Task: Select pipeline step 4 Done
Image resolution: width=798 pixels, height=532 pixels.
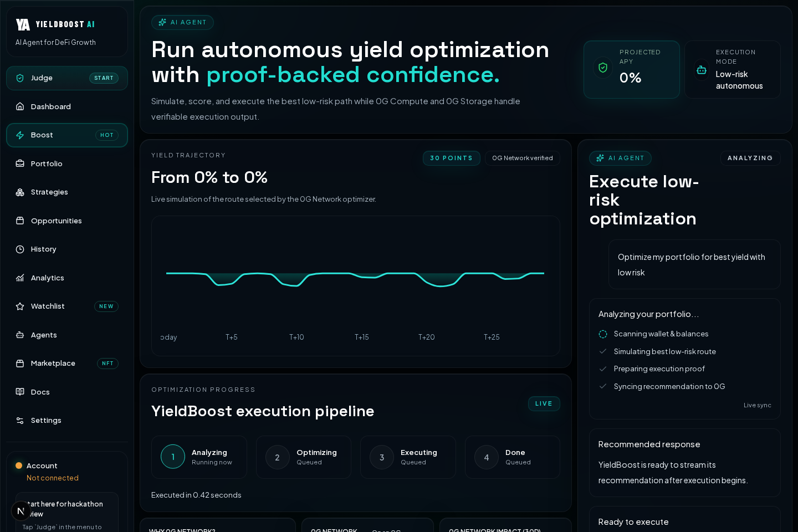Action: (513, 457)
